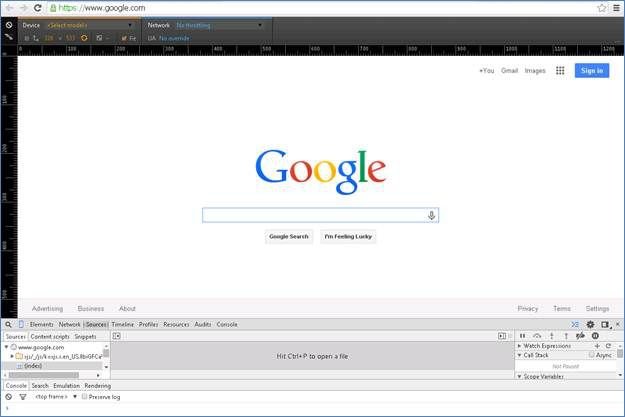Open the Device select model dropdown

[90, 25]
